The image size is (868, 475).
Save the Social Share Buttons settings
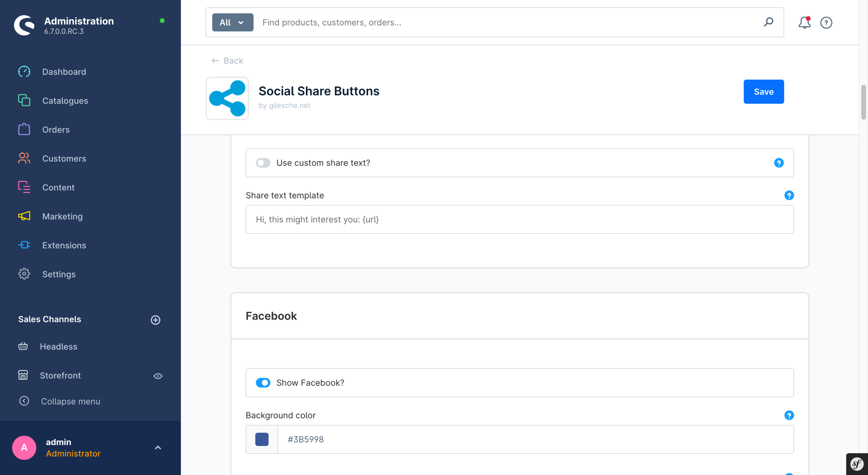[763, 92]
